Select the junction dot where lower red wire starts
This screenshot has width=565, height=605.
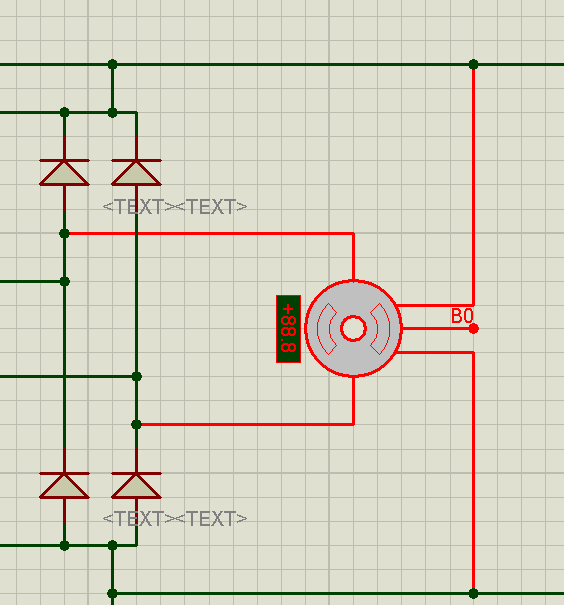[x=136, y=424]
